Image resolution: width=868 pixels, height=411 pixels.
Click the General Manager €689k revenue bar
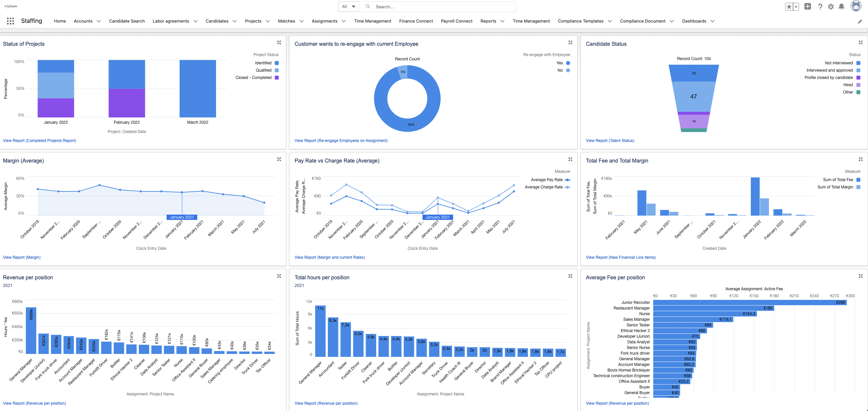[x=31, y=330]
